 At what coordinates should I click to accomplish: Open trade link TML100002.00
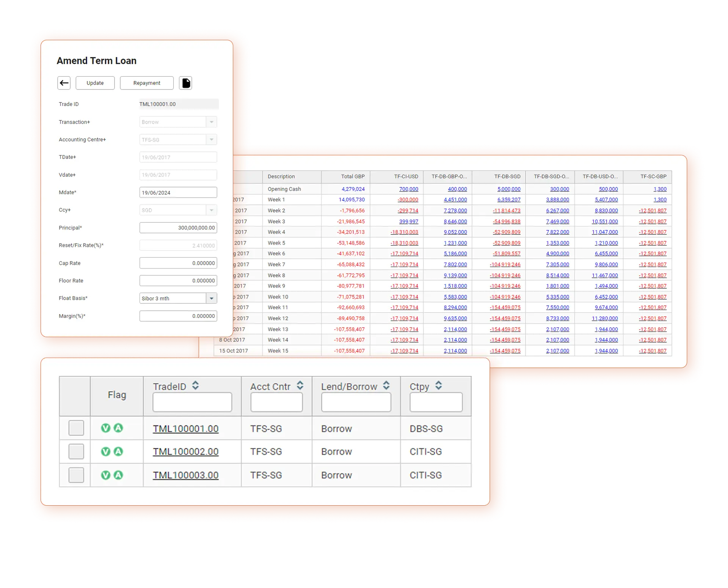[x=186, y=451]
